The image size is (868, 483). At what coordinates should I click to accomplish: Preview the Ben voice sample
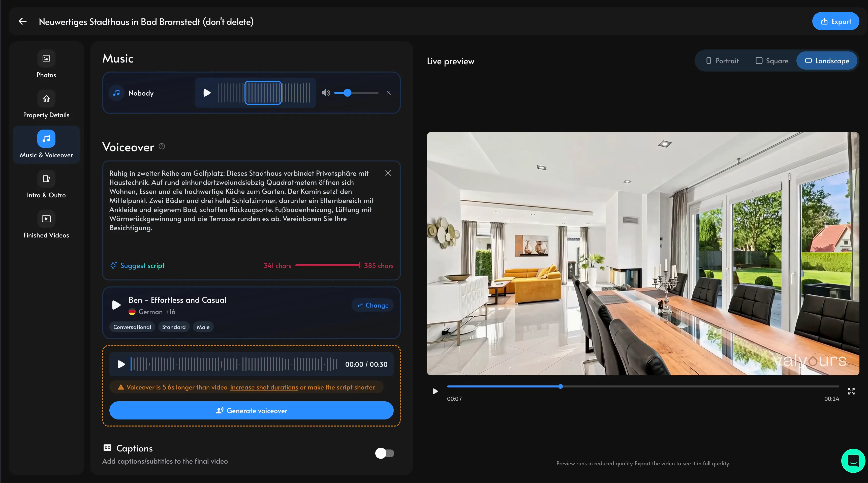116,305
